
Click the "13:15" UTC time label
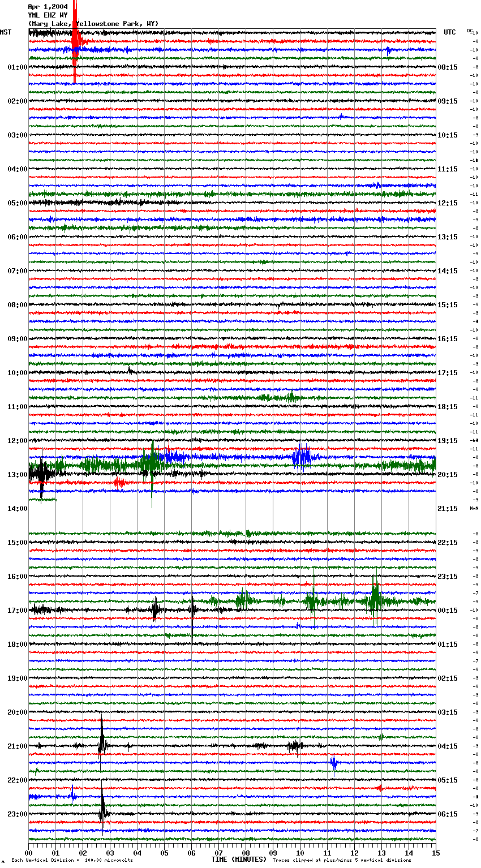(x=448, y=237)
